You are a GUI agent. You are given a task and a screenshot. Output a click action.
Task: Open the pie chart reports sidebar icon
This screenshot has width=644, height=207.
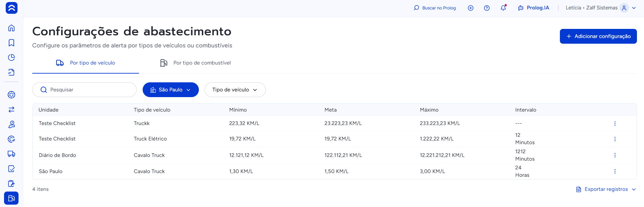coord(11,57)
